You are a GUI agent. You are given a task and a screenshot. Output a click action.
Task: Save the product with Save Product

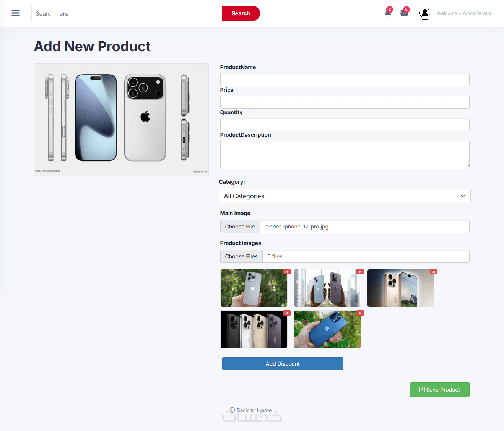[440, 390]
